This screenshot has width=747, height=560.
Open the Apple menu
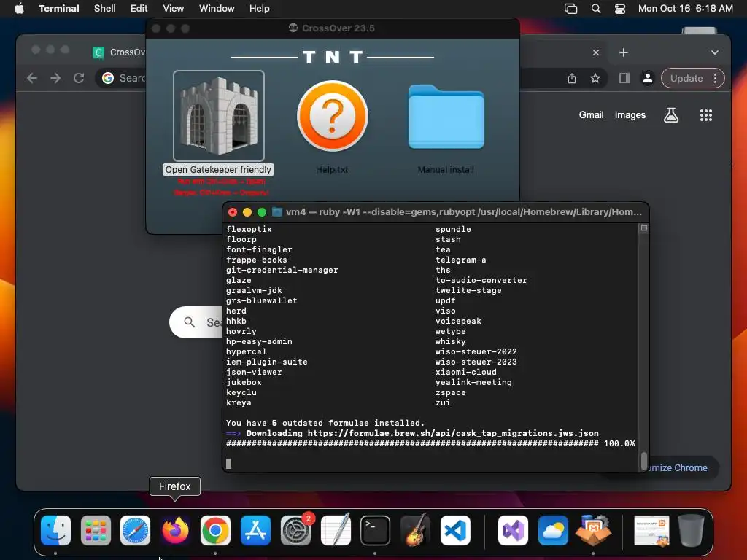pyautogui.click(x=19, y=8)
